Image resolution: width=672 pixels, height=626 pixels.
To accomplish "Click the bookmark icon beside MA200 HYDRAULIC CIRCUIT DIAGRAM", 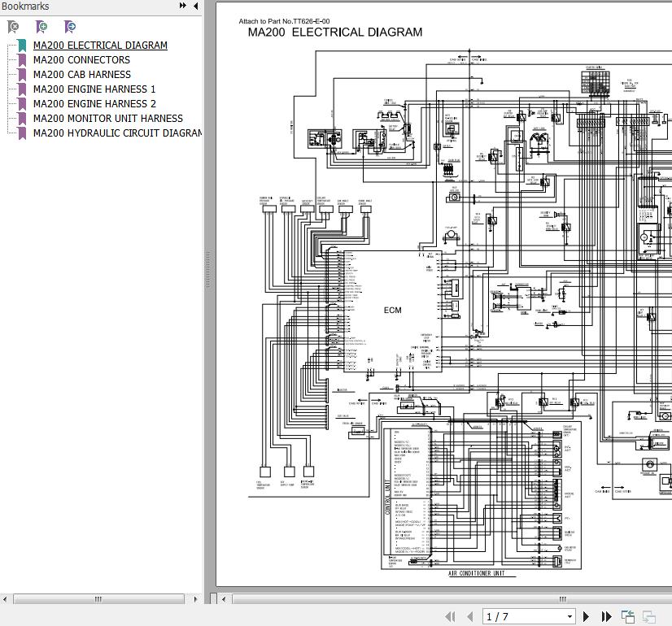I will [x=22, y=133].
